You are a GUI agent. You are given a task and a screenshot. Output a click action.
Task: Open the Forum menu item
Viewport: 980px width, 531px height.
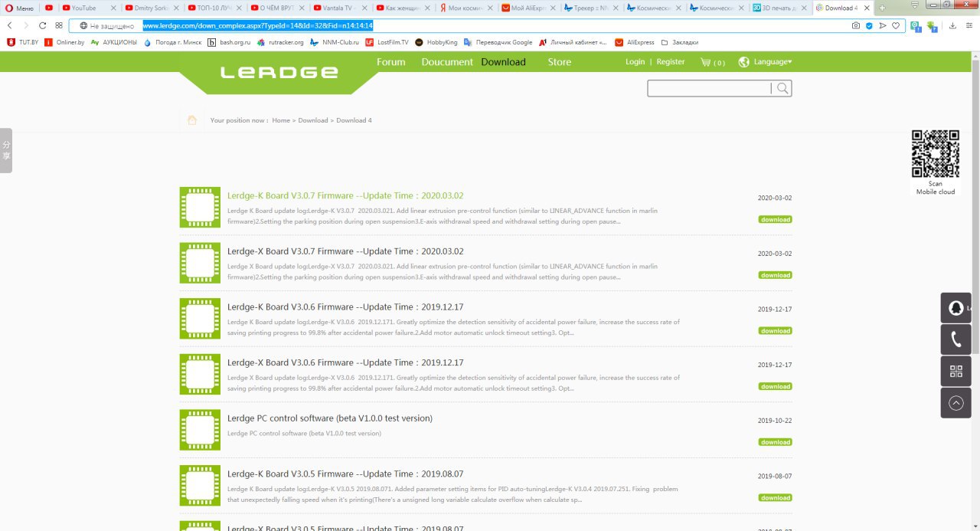click(x=391, y=62)
